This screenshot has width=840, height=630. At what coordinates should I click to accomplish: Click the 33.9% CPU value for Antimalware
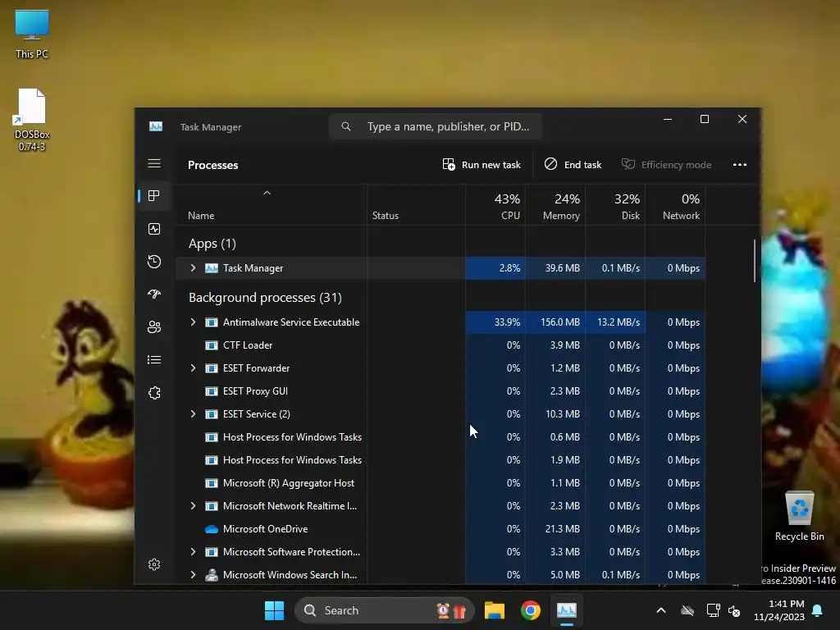tap(507, 322)
